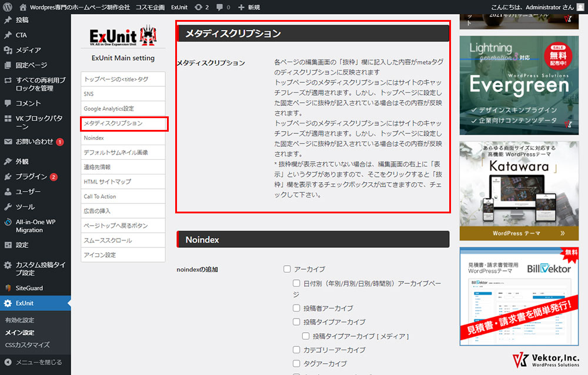
Task: Enable the アーカイブ noindex checkbox
Action: [x=288, y=269]
